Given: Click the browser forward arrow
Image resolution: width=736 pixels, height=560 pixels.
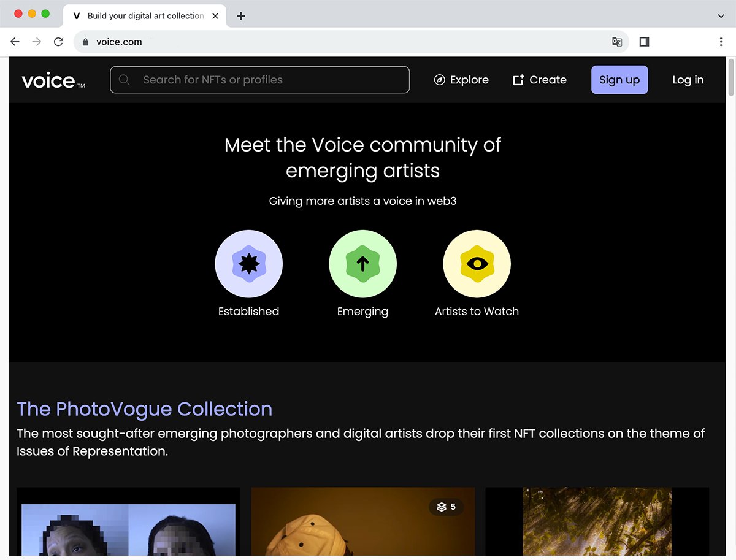Looking at the screenshot, I should pos(37,42).
